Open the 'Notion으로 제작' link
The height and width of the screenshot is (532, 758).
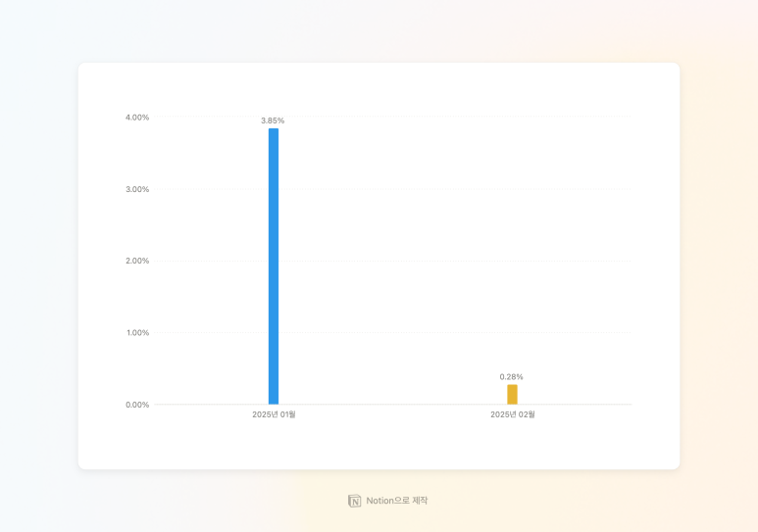coord(396,501)
